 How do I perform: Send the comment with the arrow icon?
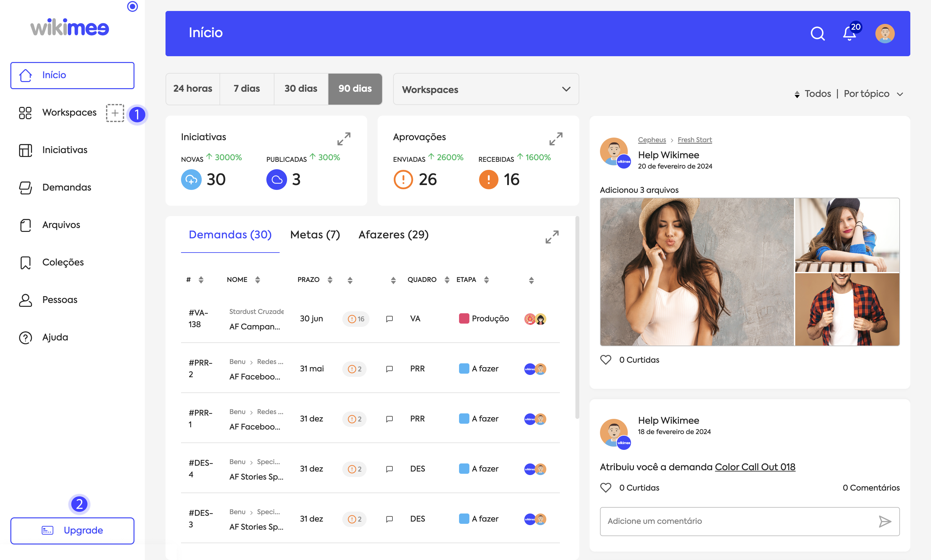884,521
